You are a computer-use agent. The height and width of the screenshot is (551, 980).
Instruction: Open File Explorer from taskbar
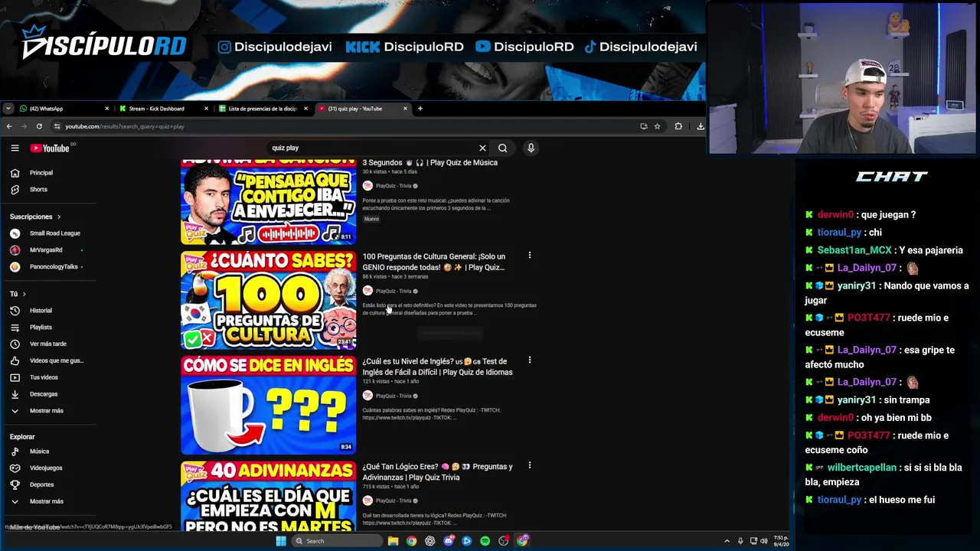click(x=393, y=541)
